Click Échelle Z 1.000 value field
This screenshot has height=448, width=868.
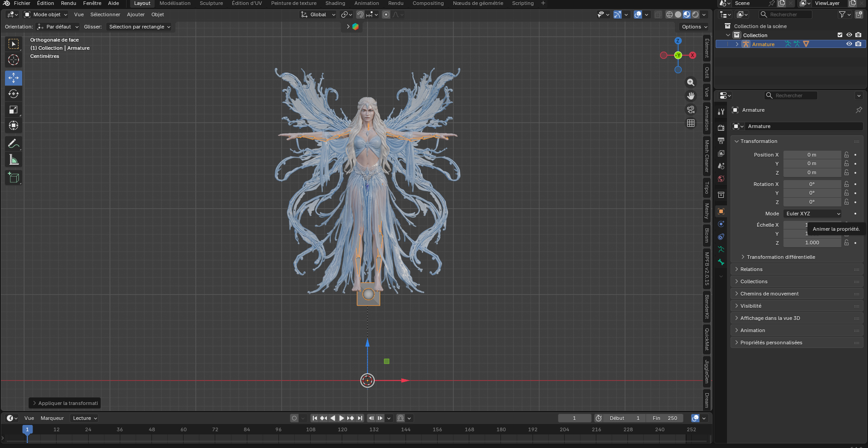pyautogui.click(x=812, y=243)
